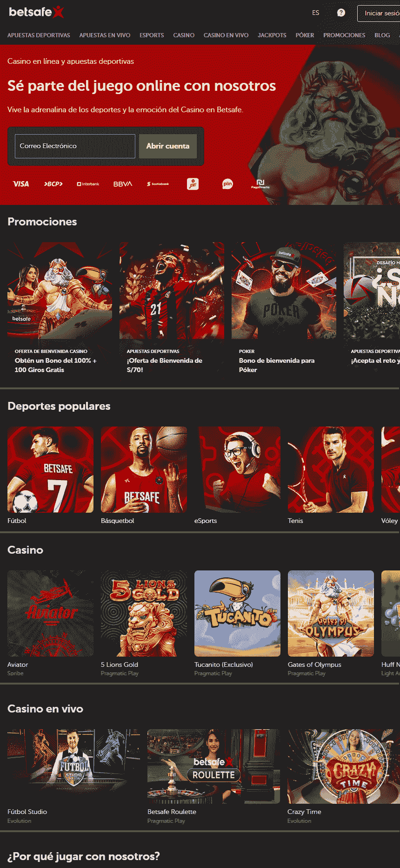Open the help question mark icon
The height and width of the screenshot is (868, 400).
(341, 13)
